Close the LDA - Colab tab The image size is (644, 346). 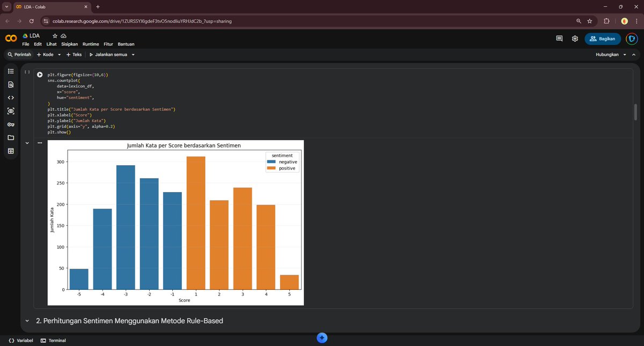pos(85,6)
